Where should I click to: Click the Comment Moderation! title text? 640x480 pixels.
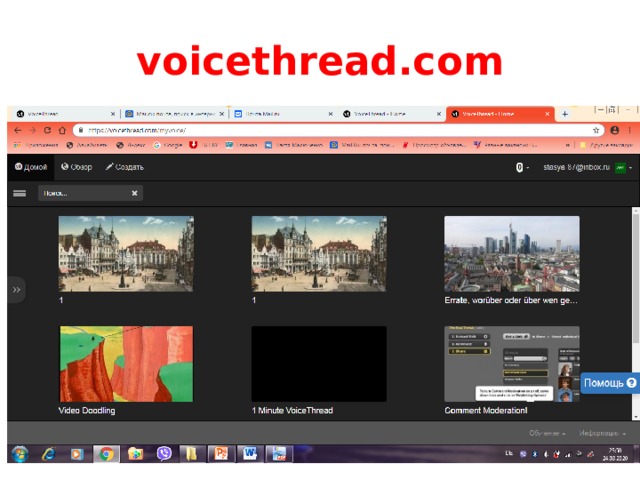click(x=486, y=411)
